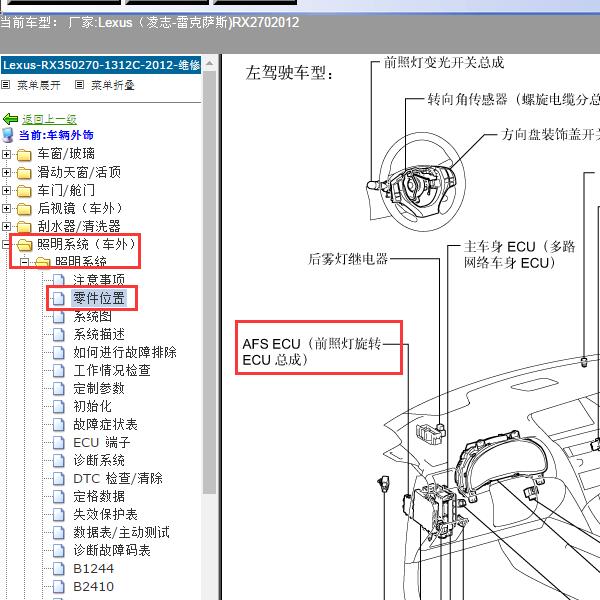
Task: Click the 前照灯变光开关总成 diagram label
Action: (444, 62)
